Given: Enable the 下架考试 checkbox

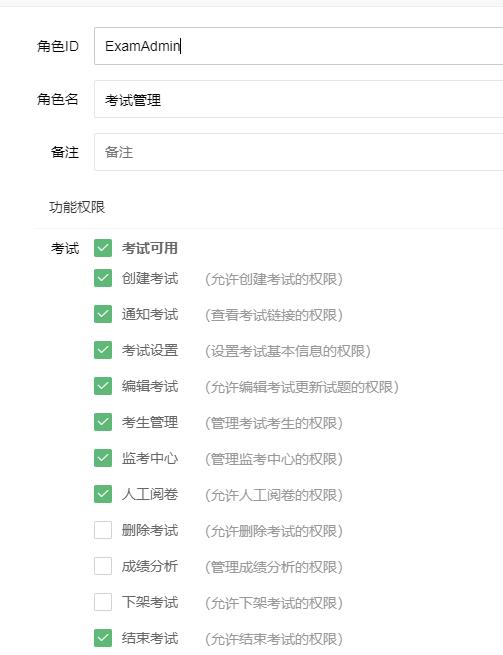Looking at the screenshot, I should click(x=103, y=602).
